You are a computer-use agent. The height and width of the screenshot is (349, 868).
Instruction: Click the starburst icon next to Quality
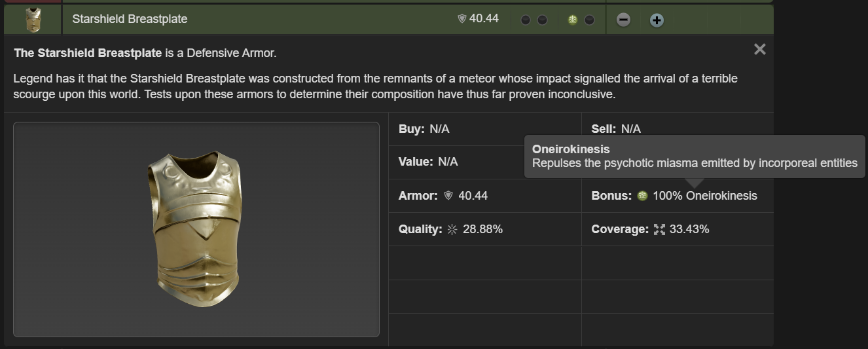coord(452,229)
